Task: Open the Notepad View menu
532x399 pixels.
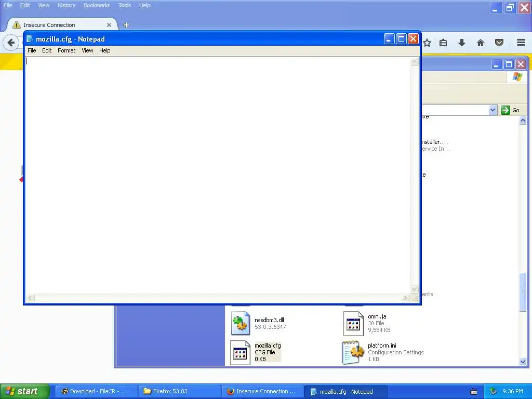Action: (87, 50)
